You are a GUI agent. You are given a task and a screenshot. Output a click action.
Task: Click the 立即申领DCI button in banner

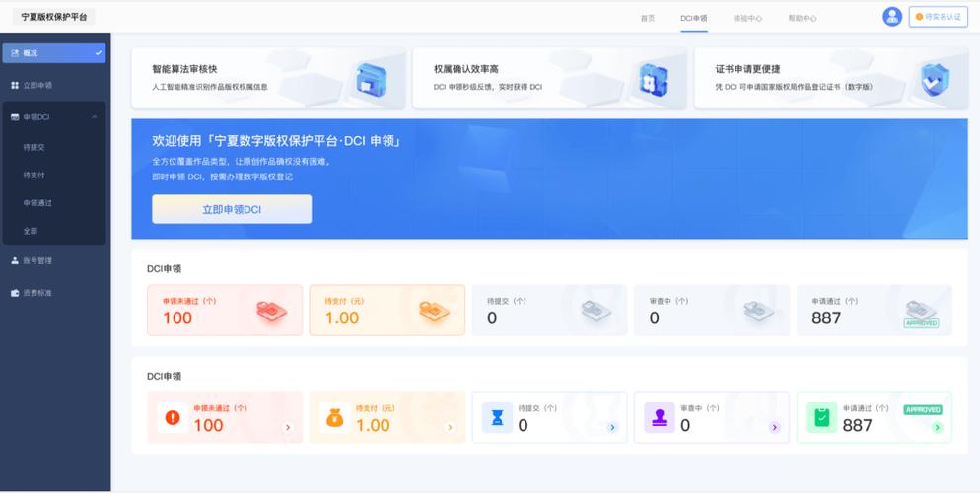232,209
